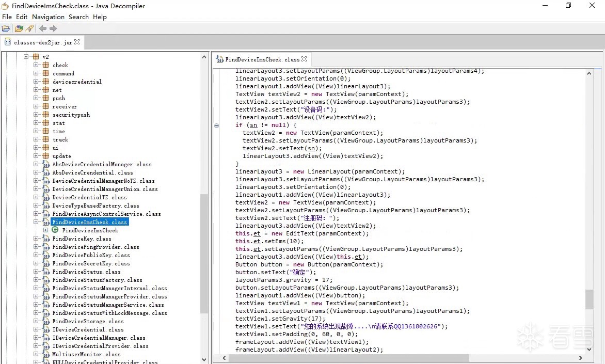Click the Forward navigation arrow
This screenshot has height=364, width=605.
pyautogui.click(x=53, y=28)
